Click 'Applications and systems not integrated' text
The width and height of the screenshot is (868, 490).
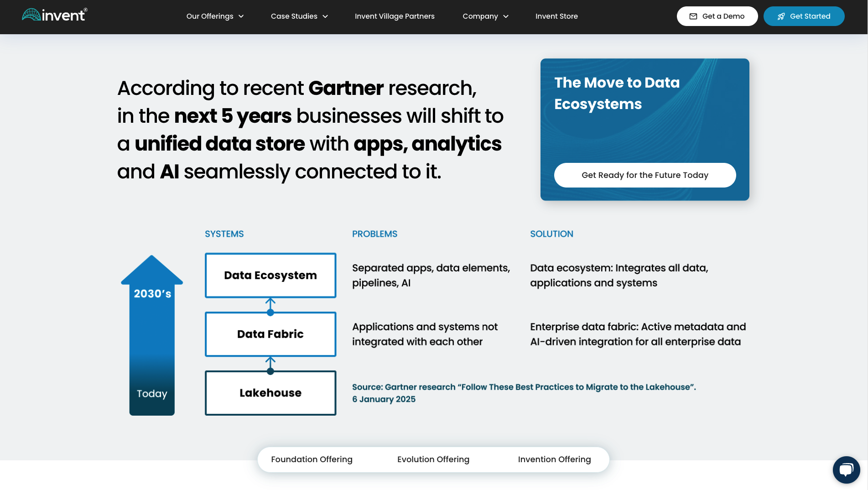click(x=425, y=334)
